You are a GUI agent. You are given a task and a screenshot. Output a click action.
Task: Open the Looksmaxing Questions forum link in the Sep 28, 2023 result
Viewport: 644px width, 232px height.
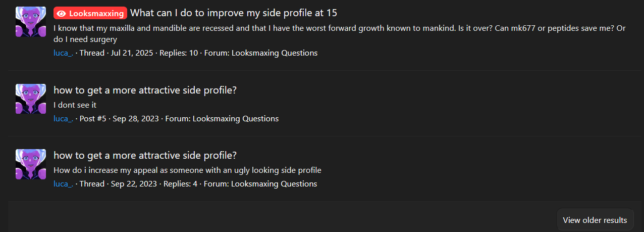(x=236, y=119)
